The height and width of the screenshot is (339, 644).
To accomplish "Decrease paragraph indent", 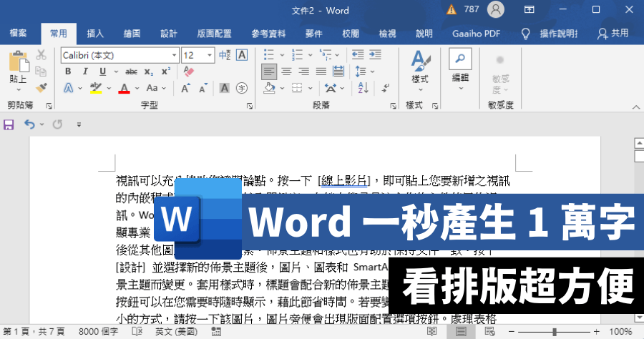I will 358,54.
